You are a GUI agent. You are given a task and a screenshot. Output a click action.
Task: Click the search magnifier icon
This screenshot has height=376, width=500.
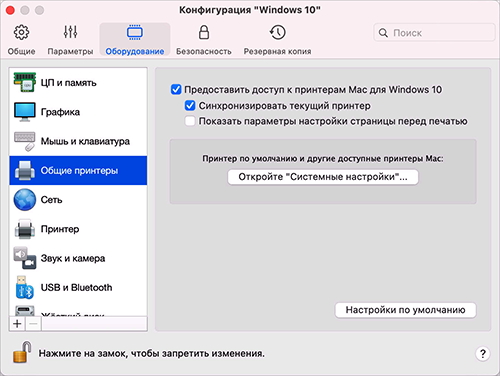(x=383, y=33)
